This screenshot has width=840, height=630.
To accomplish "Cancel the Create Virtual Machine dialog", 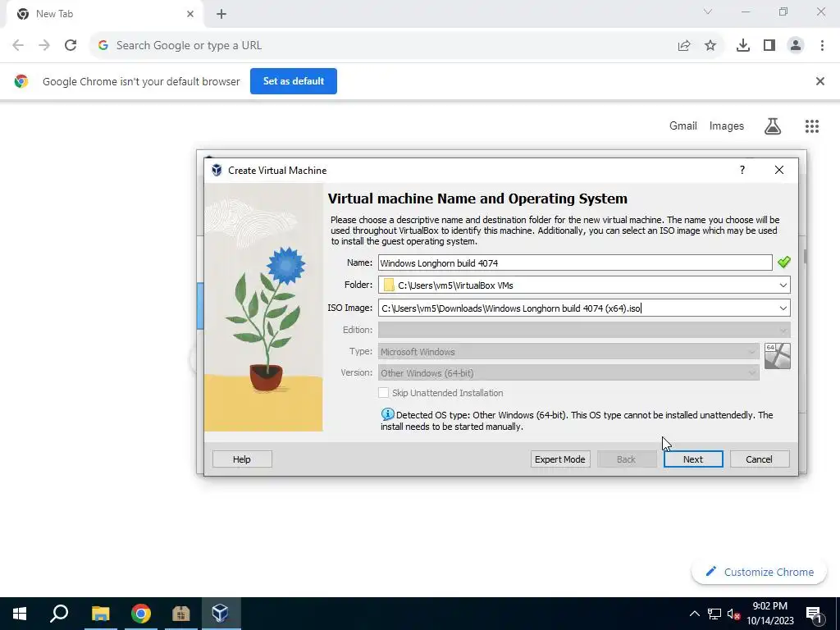I will [759, 459].
